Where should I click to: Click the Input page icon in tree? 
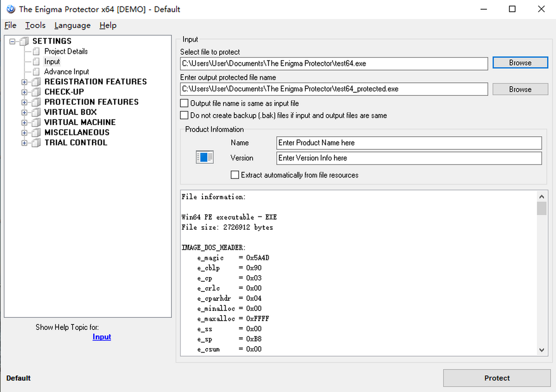36,62
